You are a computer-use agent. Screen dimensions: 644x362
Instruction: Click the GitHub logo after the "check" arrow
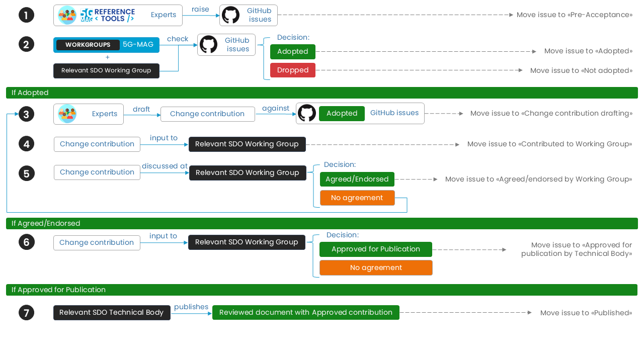coord(208,45)
